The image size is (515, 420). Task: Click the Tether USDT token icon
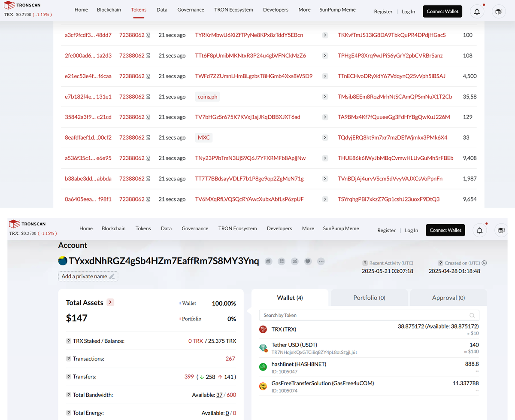click(x=263, y=348)
